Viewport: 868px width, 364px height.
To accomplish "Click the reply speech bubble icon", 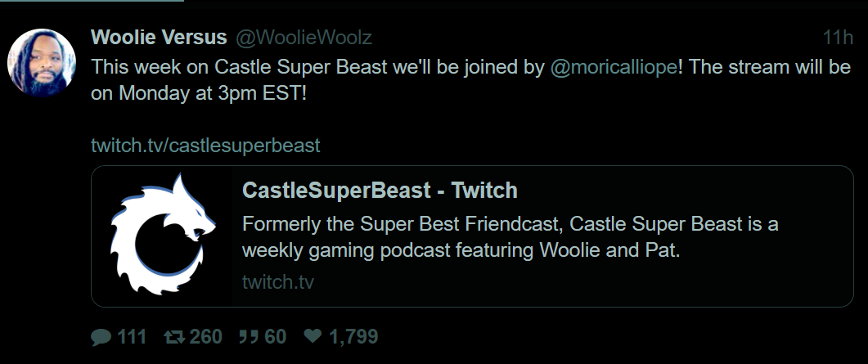I will [x=101, y=336].
